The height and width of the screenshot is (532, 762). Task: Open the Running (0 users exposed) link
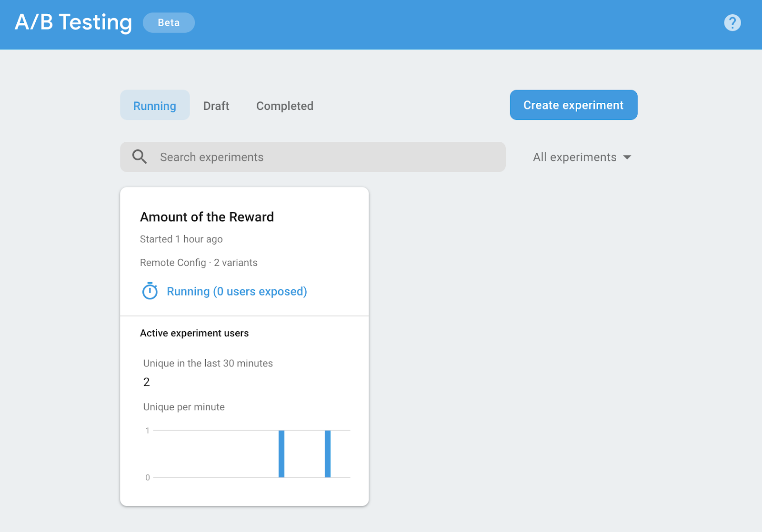coord(237,291)
